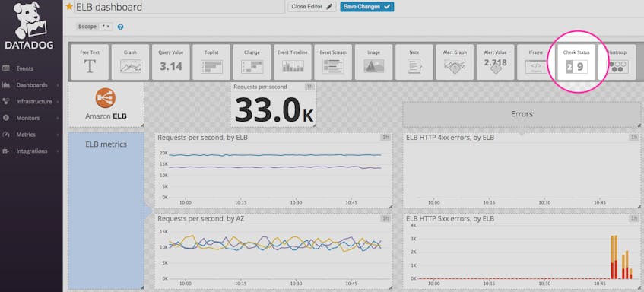Click the Datadog dog logo
The width and height of the screenshot is (644, 292).
tap(30, 21)
